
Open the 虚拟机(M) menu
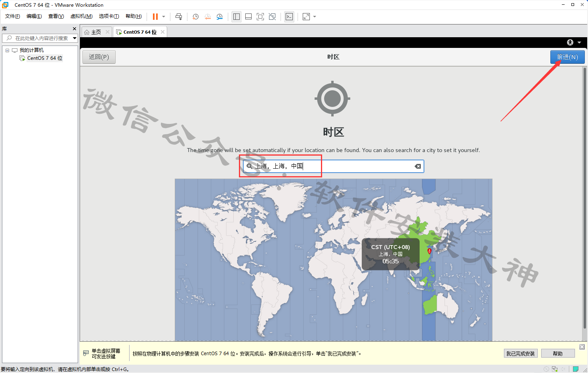point(81,16)
